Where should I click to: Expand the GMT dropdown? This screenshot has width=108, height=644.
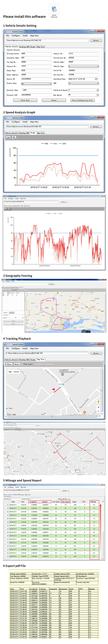[x=98, y=83]
